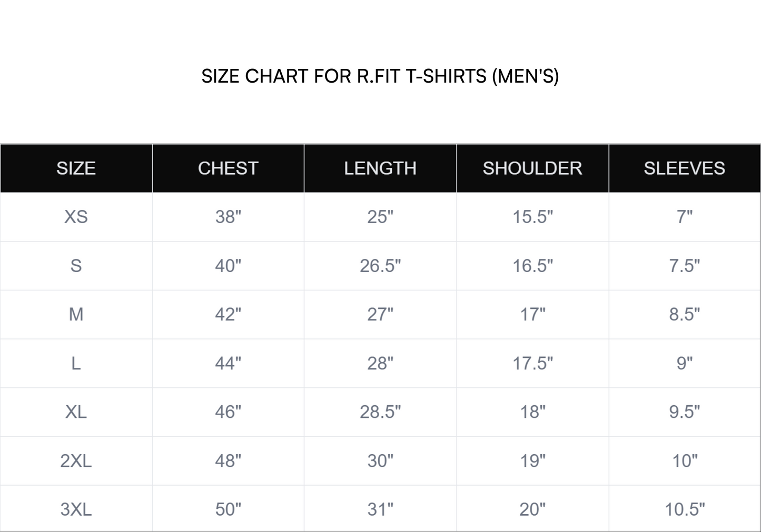Click shoulder value 15.5" for size XS
Image resolution: width=761 pixels, height=532 pixels.
[532, 217]
